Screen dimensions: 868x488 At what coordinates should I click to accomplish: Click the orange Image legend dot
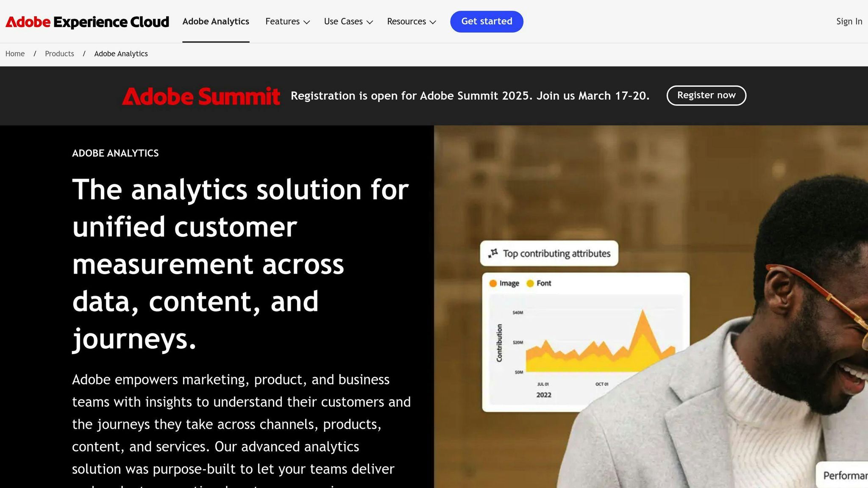tap(493, 283)
